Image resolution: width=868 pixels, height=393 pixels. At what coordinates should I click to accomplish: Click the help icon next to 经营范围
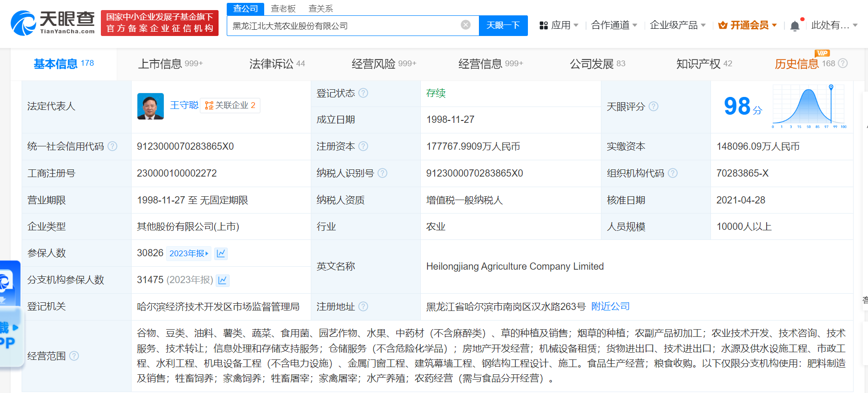coord(74,356)
